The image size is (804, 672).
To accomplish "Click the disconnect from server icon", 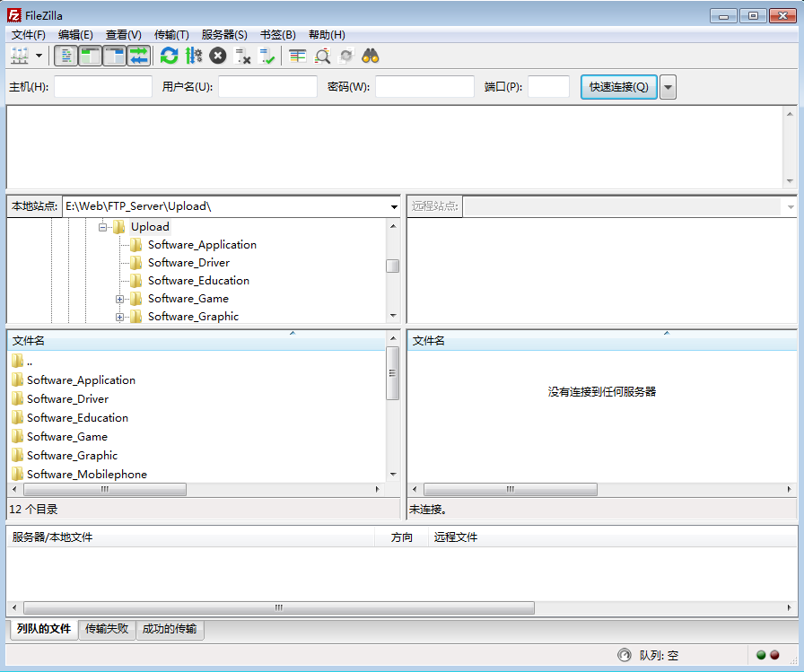I will coord(242,57).
